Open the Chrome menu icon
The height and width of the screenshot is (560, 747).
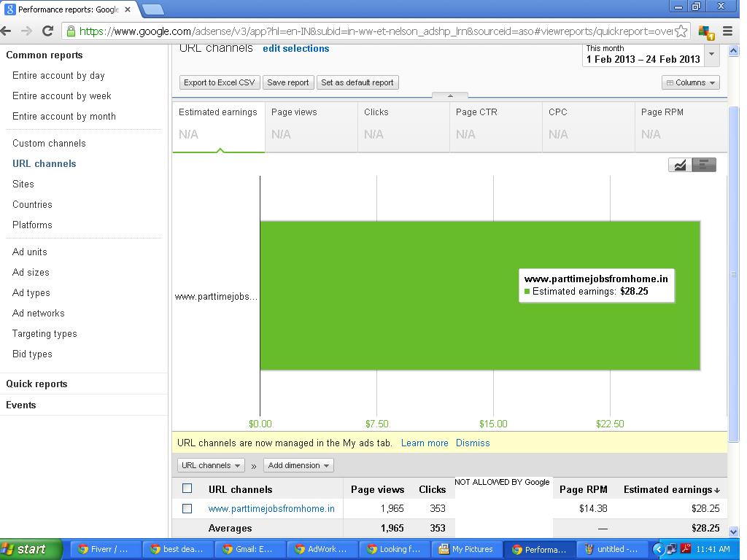[x=727, y=31]
